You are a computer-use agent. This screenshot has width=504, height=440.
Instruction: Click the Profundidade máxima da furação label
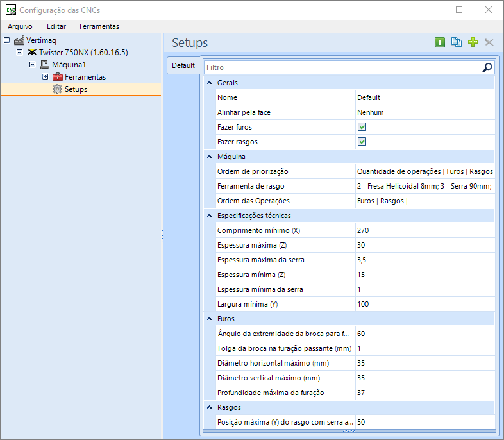271,393
